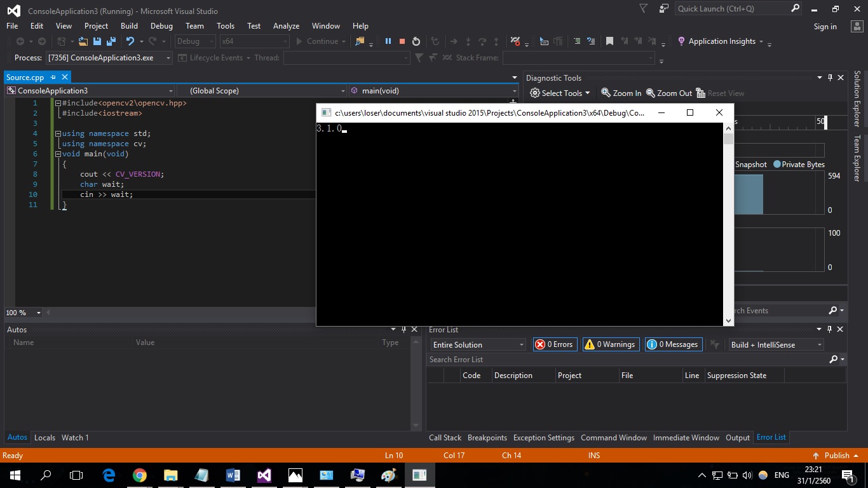The height and width of the screenshot is (488, 868).
Task: Open the Select Tools gear menu
Action: (x=560, y=93)
